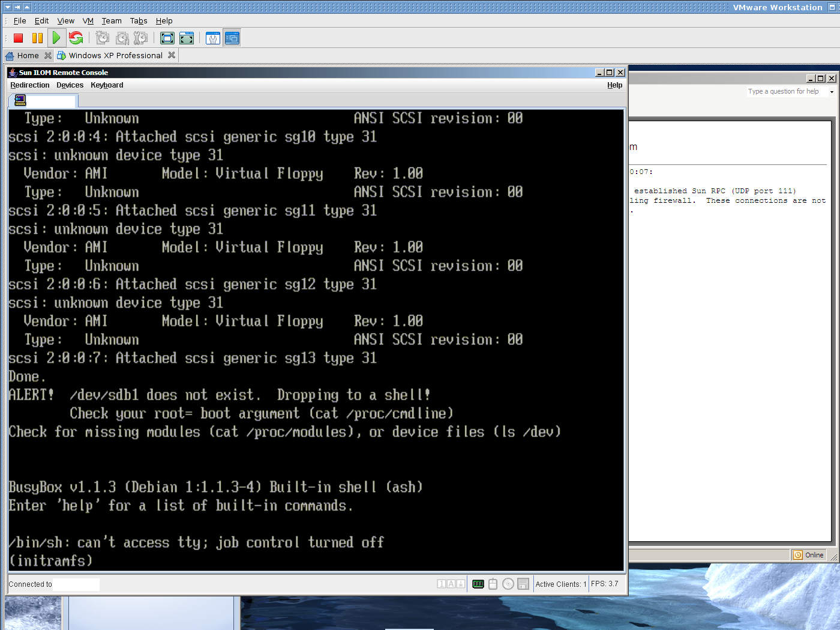
Task: Show the console view icon
Action: pyautogui.click(x=232, y=38)
